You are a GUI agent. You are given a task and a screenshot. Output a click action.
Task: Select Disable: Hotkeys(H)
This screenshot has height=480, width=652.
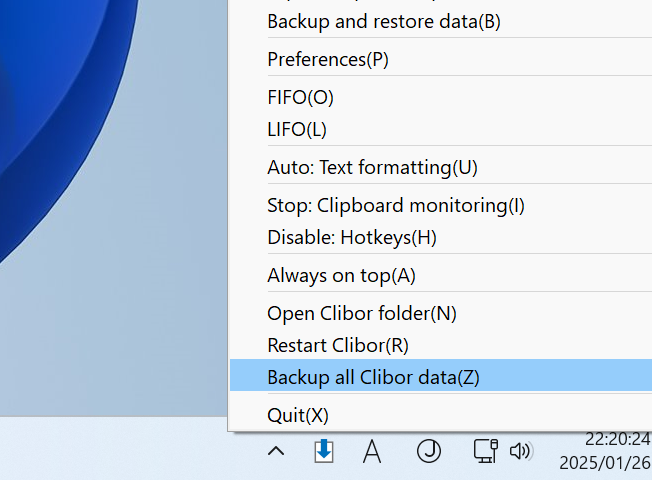click(441, 238)
